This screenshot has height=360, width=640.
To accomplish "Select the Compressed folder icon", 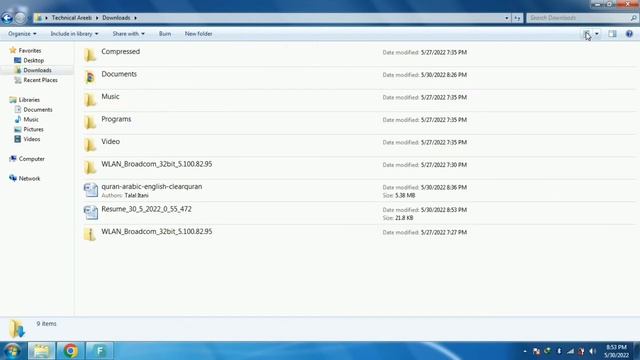I will coord(90,55).
